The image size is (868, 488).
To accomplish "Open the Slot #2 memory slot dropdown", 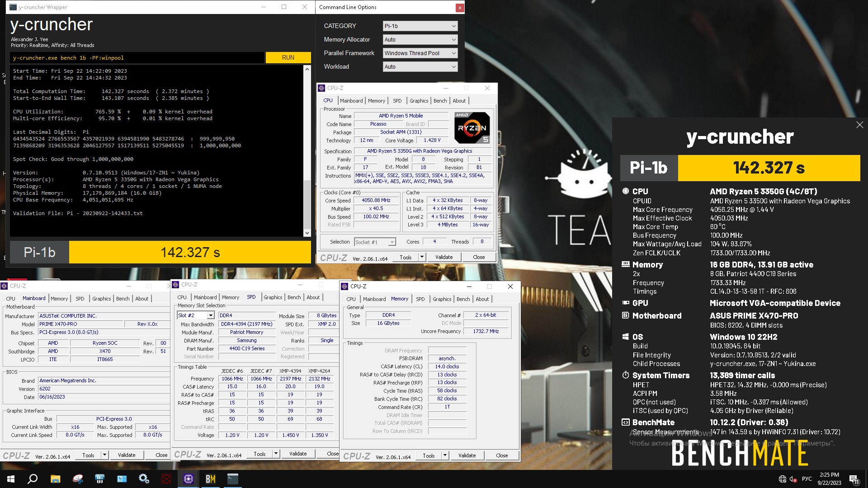I will coord(196,315).
